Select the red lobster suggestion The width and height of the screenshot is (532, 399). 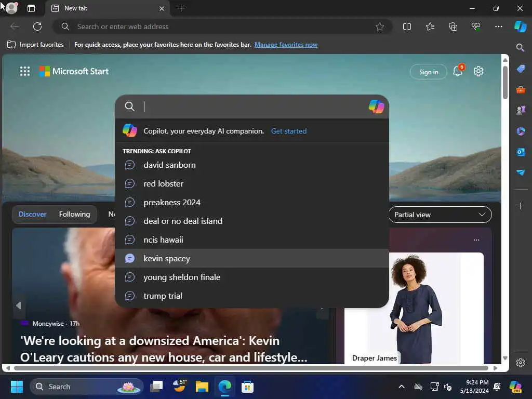click(252, 183)
